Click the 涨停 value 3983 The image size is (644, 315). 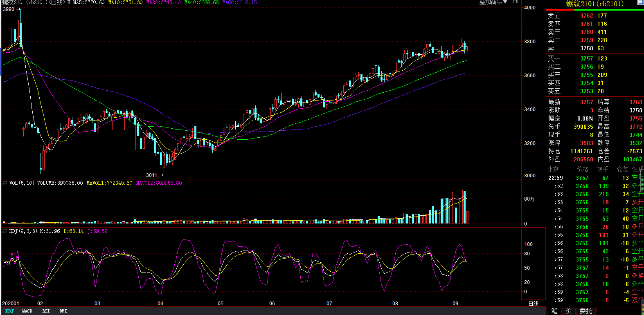coord(587,143)
